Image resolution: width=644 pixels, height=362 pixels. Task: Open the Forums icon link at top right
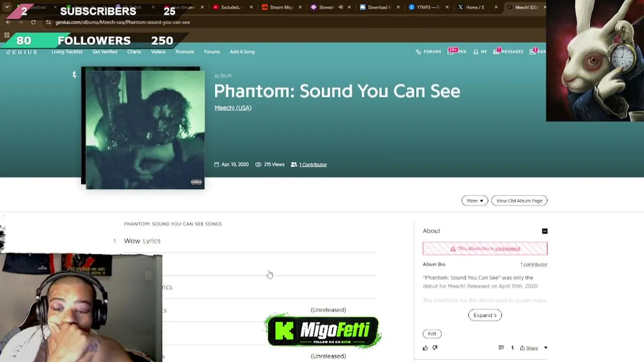(x=428, y=52)
